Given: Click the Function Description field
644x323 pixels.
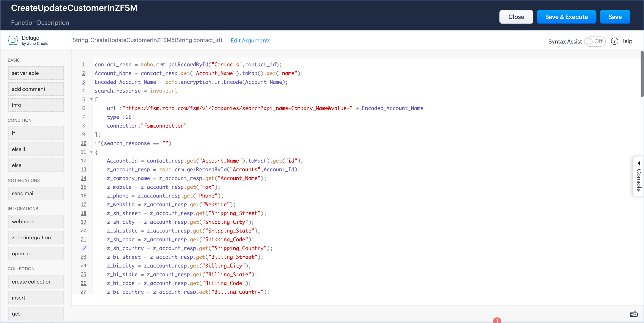Looking at the screenshot, I should (40, 23).
